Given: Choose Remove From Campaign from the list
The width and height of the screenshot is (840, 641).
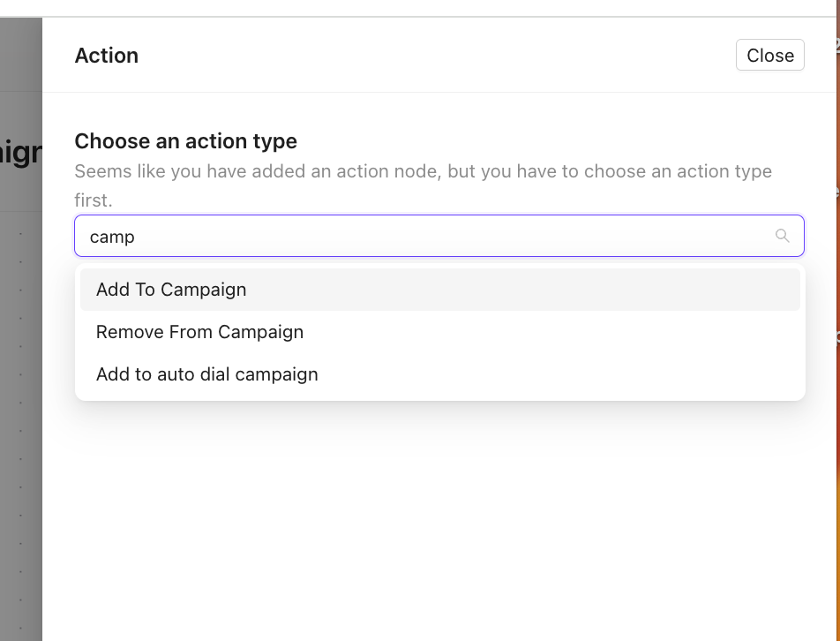Looking at the screenshot, I should (x=199, y=331).
